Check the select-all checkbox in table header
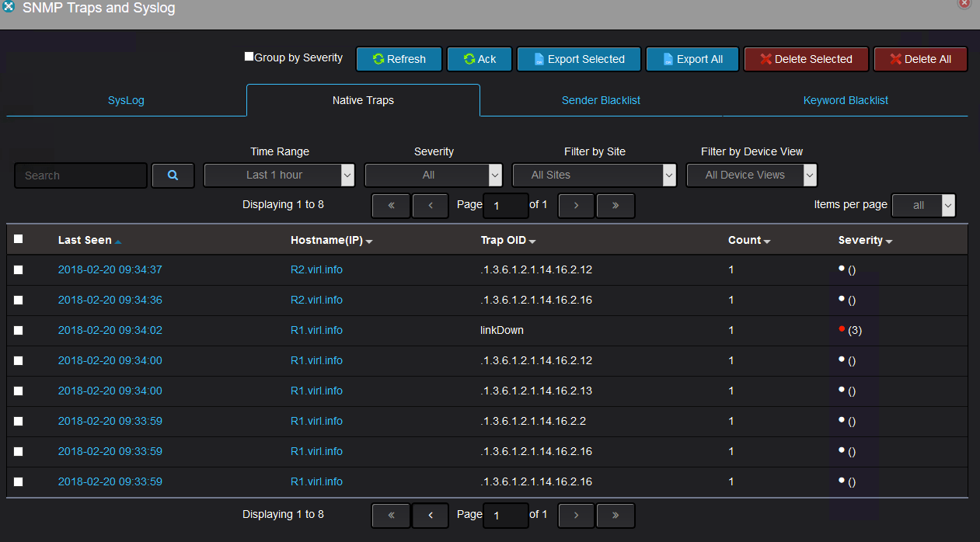 point(18,238)
